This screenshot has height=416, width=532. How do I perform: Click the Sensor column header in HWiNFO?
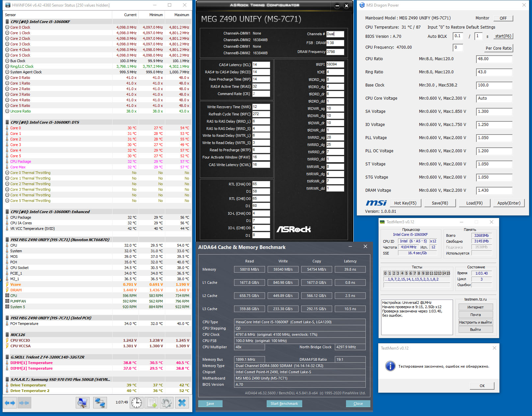pyautogui.click(x=58, y=15)
